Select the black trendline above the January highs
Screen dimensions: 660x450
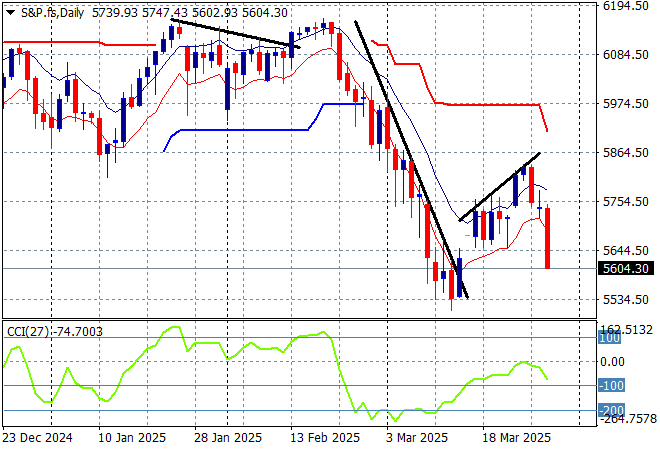click(x=235, y=33)
